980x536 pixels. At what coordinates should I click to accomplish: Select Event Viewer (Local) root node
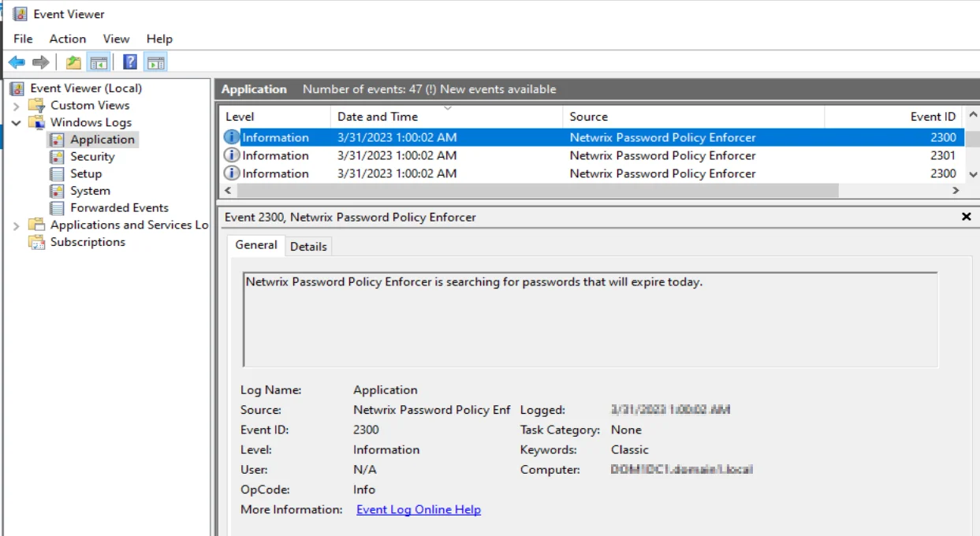(x=85, y=88)
